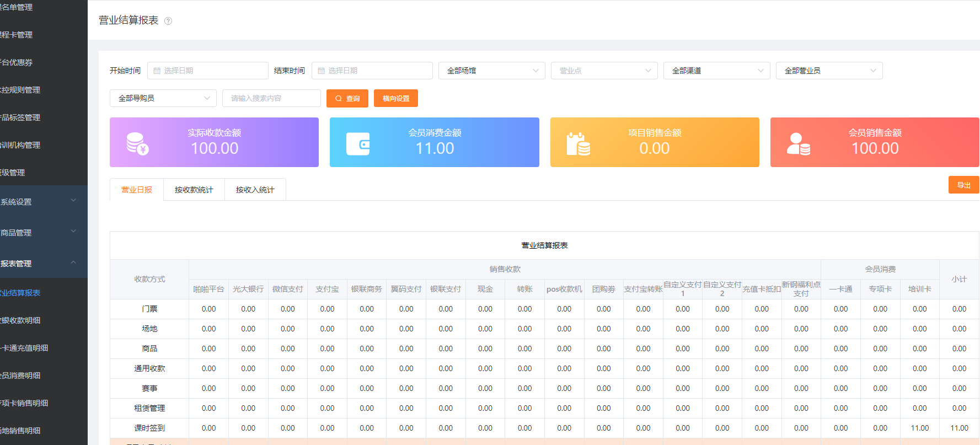Switch to 按收入统计 tab
Viewport: 980px width, 445px height.
coord(255,190)
